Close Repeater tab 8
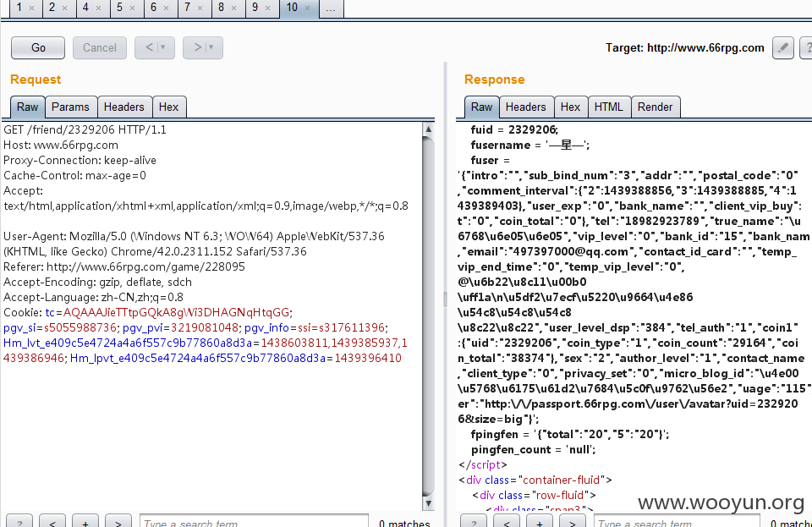Image resolution: width=812 pixels, height=527 pixels. (x=234, y=8)
